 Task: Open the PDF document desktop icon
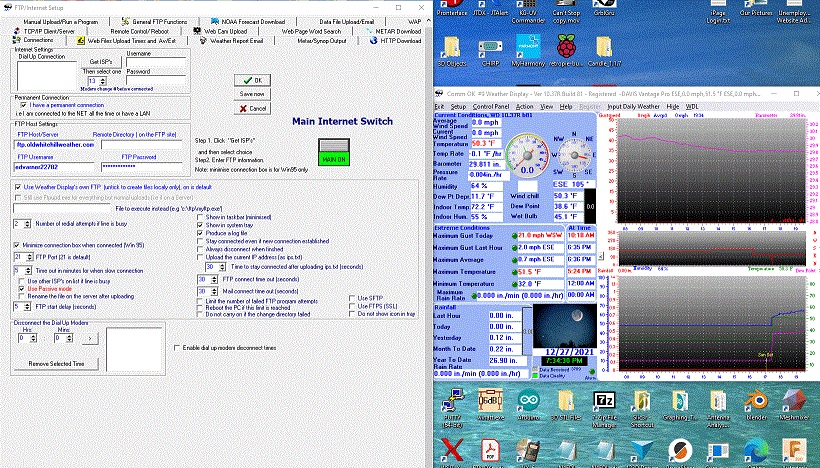tap(490, 451)
